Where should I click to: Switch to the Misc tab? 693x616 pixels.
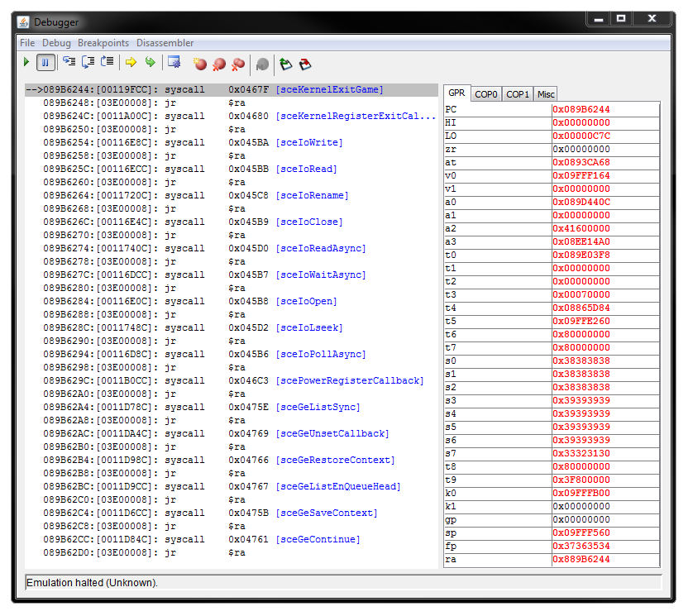(x=546, y=94)
